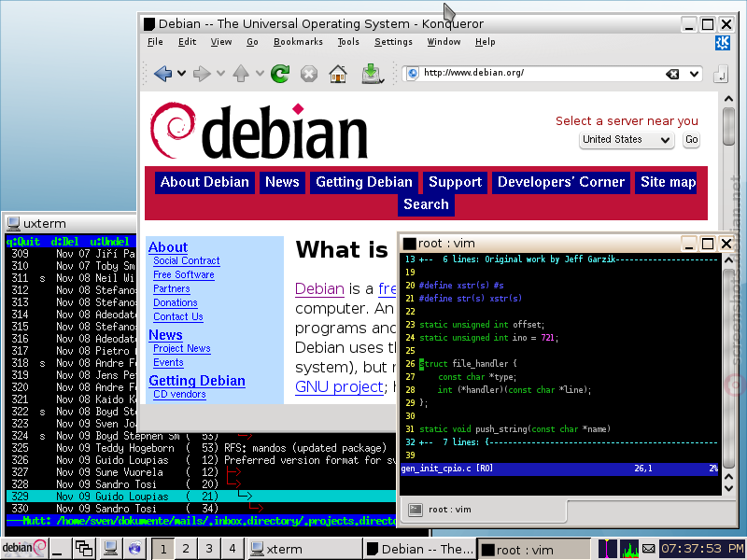Click the KDE gear logo in Konqueror
Screen dimensions: 747x560
coord(723,42)
